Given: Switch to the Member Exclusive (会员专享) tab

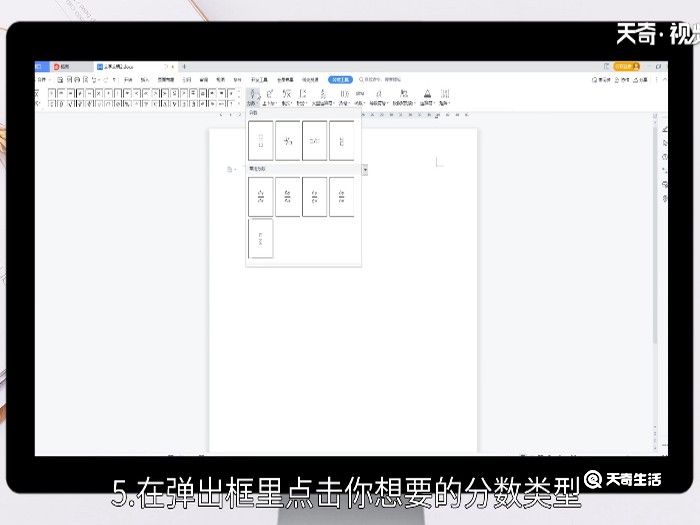Looking at the screenshot, I should tap(285, 79).
